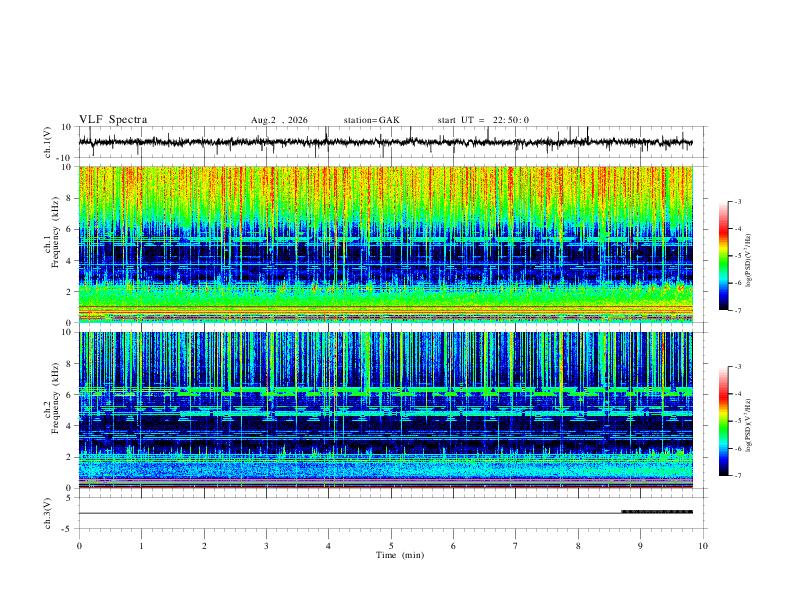Click the ch.3 black marker bar near 9 min

(657, 512)
